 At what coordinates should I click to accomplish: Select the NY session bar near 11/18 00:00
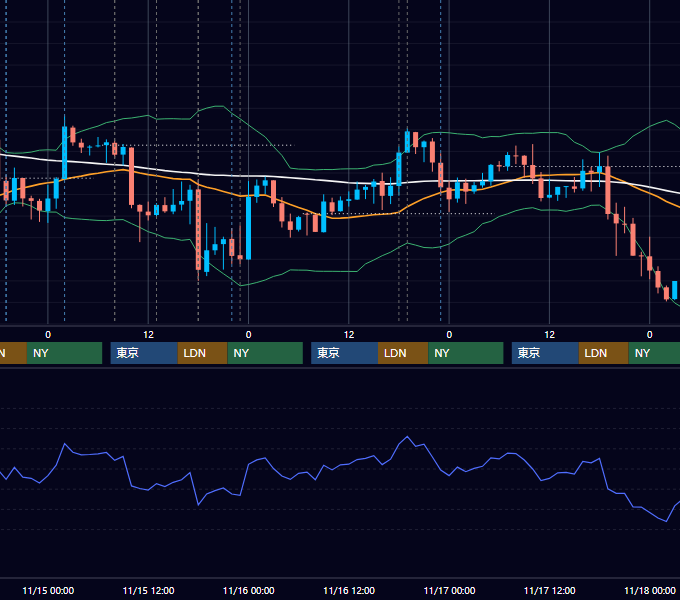[654, 353]
